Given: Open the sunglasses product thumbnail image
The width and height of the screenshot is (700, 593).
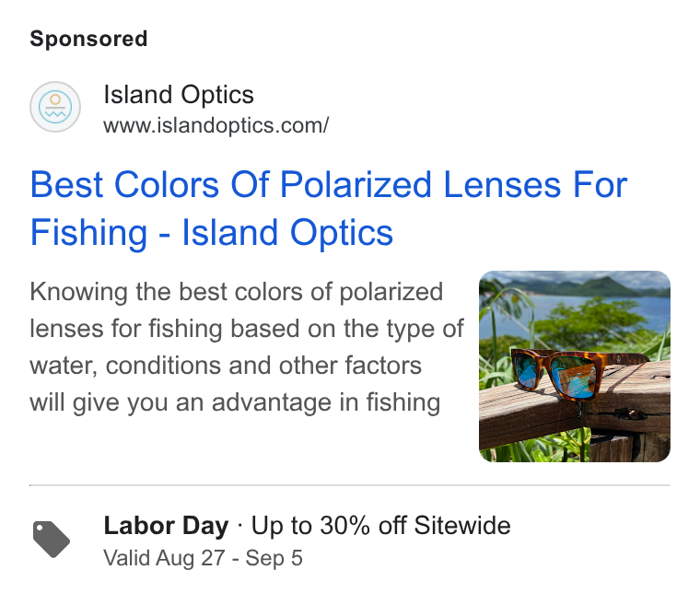Looking at the screenshot, I should click(575, 366).
